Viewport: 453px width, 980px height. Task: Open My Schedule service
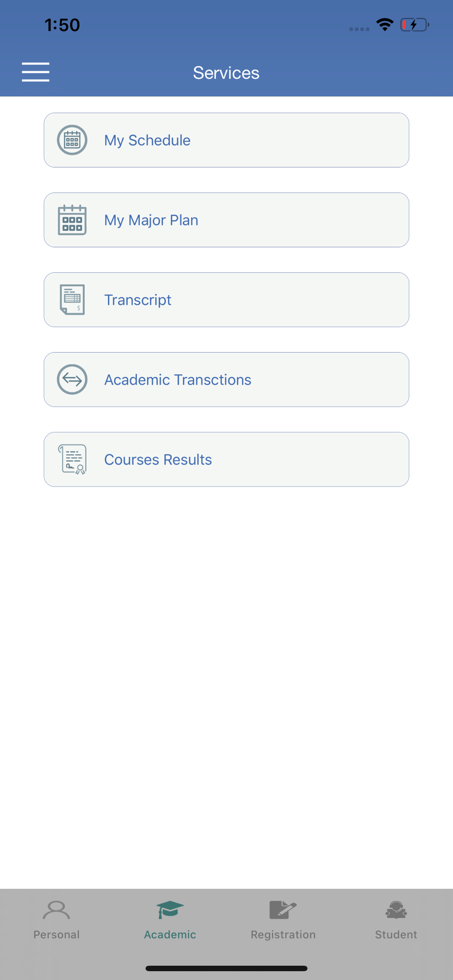[226, 140]
